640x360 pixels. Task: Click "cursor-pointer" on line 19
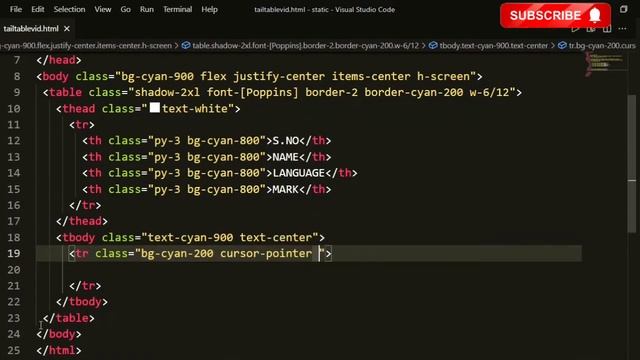266,253
